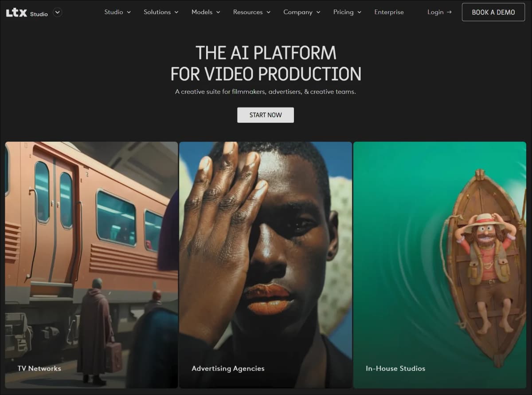This screenshot has width=532, height=395.
Task: Click the arrow icon beside Login
Action: 449,12
